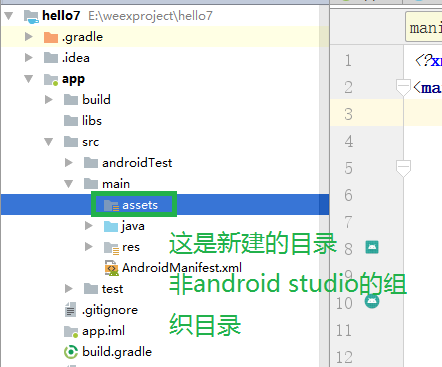
Task: Click the libs folder icon
Action: tap(71, 121)
